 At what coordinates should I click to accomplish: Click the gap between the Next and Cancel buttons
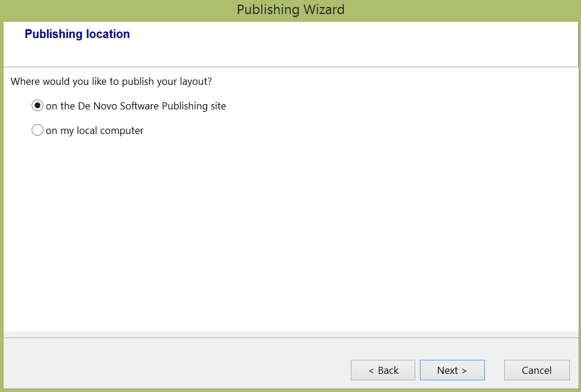click(494, 370)
